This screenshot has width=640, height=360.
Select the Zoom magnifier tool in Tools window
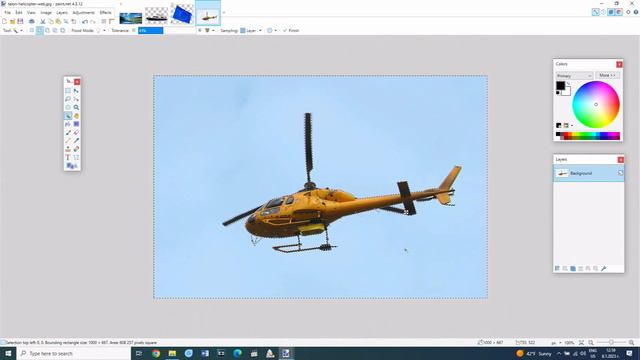pos(76,107)
